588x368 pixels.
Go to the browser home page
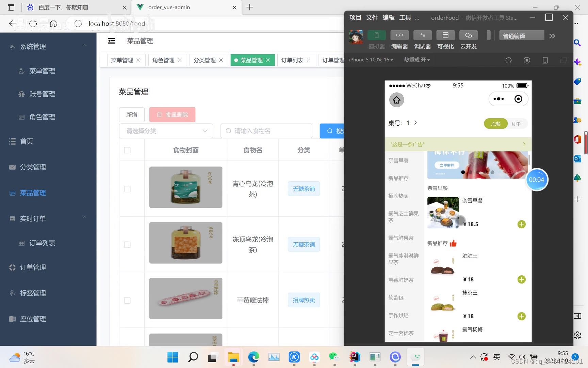coord(53,23)
